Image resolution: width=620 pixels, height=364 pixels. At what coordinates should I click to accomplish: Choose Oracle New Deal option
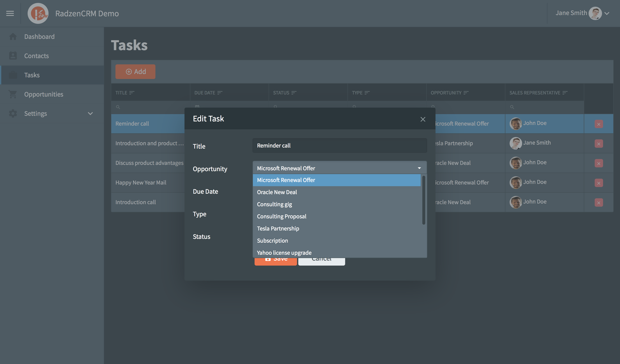coord(337,192)
